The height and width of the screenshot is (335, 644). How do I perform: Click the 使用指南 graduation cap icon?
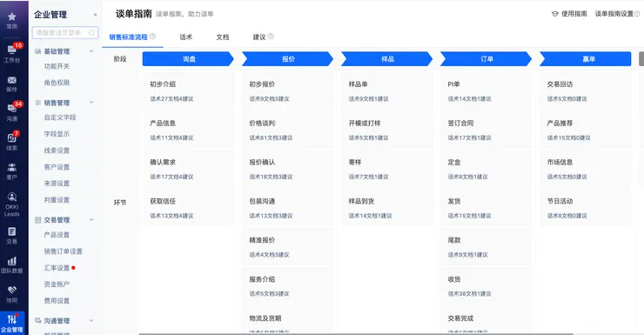click(555, 14)
